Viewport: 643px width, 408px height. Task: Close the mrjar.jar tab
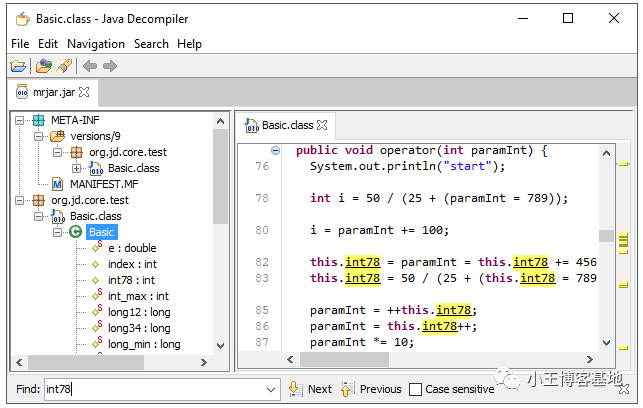click(x=84, y=92)
